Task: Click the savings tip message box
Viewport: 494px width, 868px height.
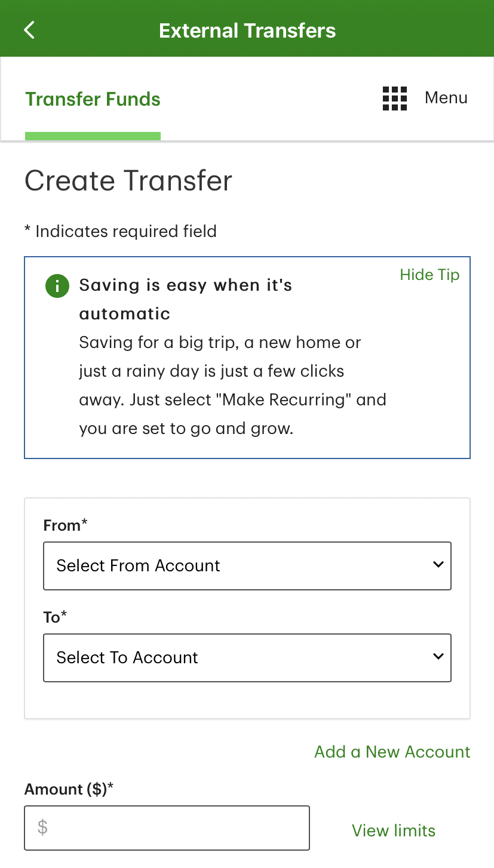Action: click(x=247, y=357)
